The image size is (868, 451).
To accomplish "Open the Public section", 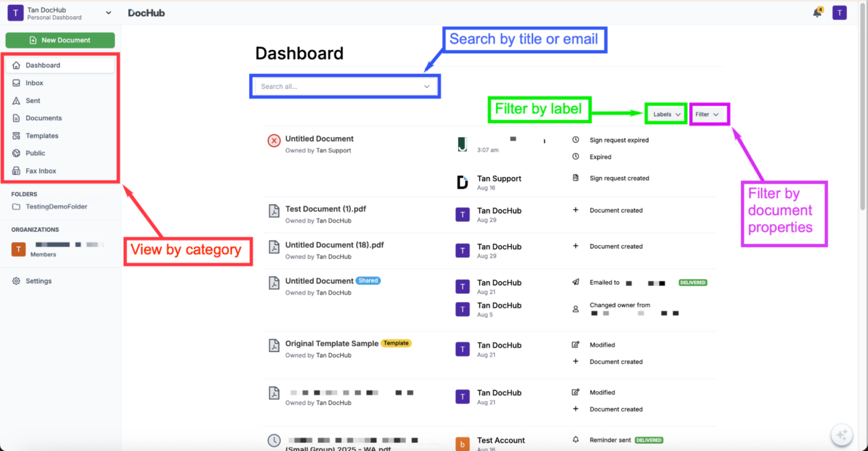I will pos(36,153).
